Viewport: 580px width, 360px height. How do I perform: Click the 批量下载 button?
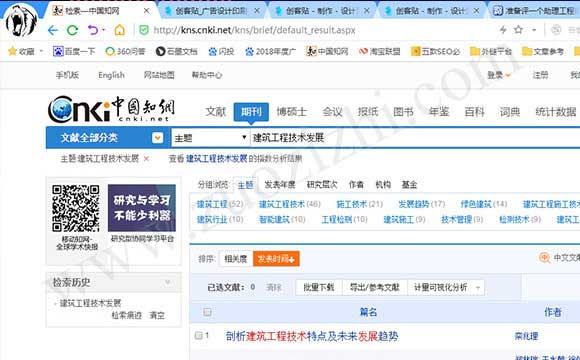point(319,287)
